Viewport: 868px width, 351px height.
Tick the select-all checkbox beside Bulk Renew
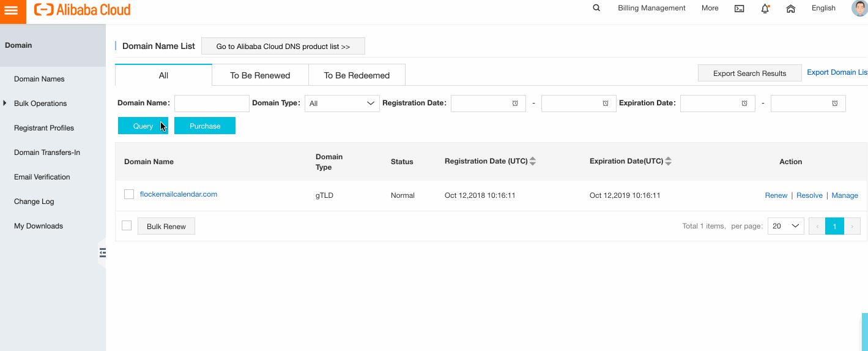127,225
